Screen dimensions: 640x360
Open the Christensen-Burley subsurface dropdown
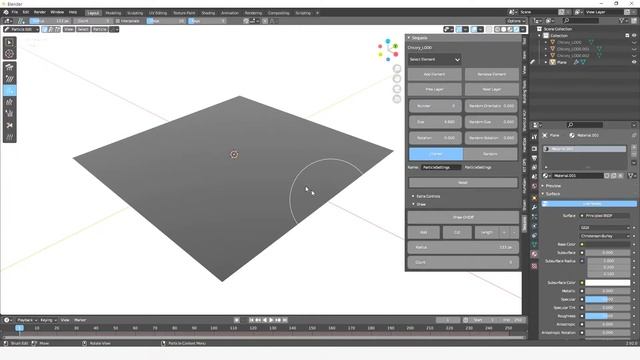click(x=604, y=236)
